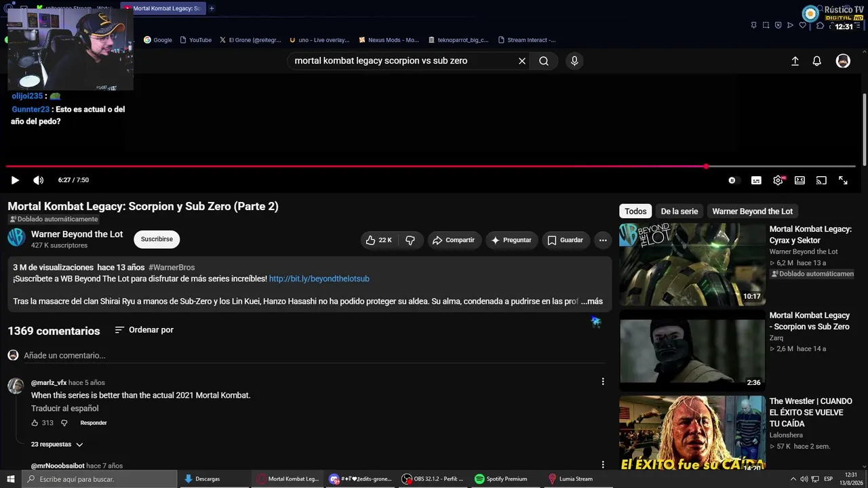Select the De la serie chip
Viewport: 868px width, 488px height.
(x=679, y=211)
